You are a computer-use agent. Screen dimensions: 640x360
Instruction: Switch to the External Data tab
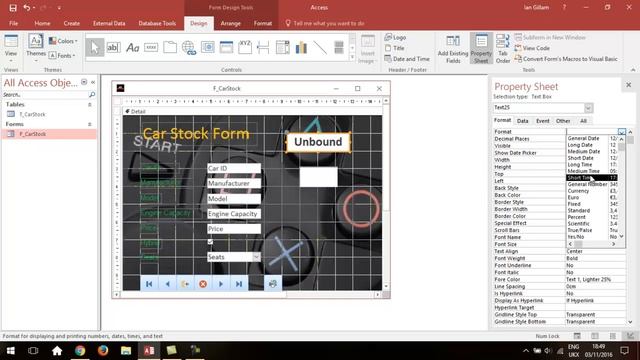pos(109,23)
